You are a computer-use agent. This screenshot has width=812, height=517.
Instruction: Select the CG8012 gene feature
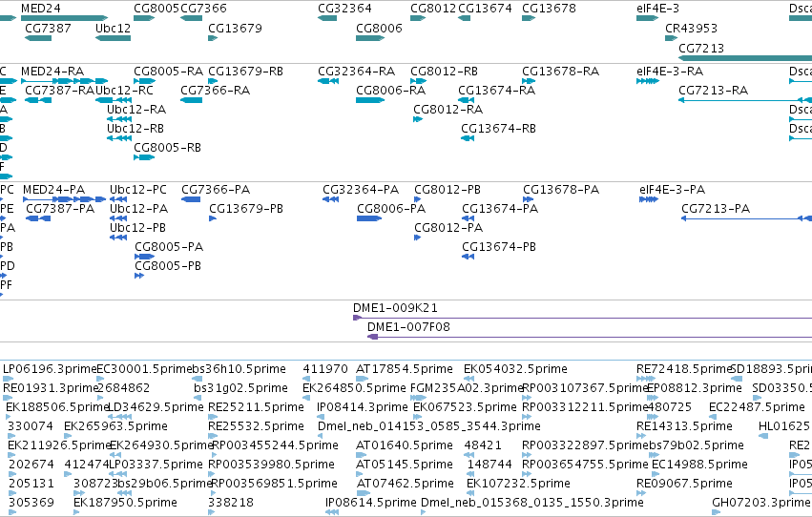418,18
